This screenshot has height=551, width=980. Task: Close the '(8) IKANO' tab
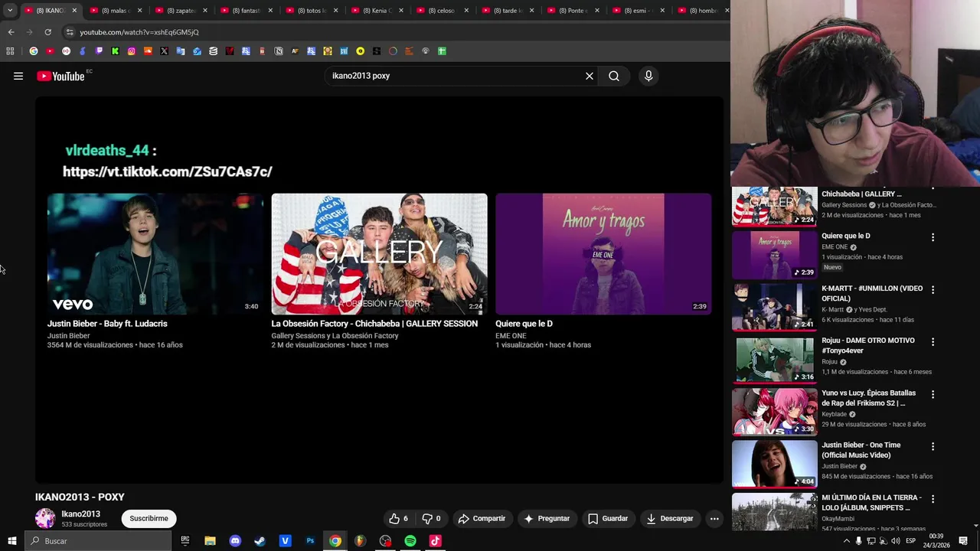[x=74, y=11]
